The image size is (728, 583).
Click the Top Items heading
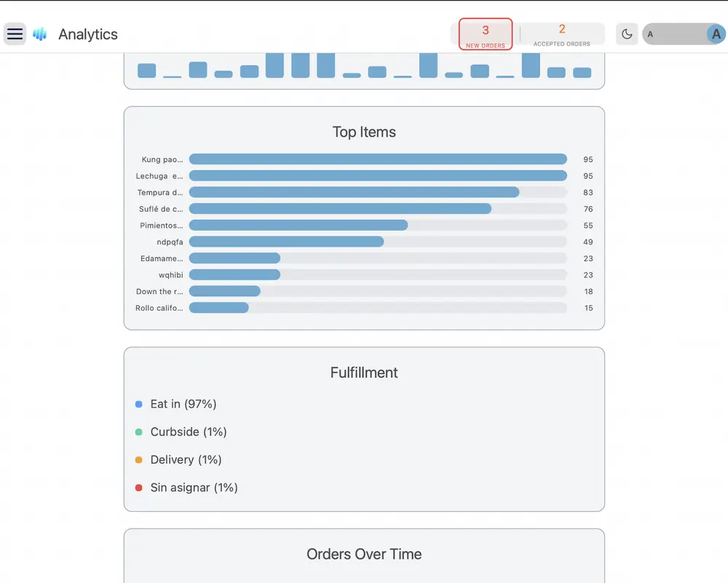(364, 132)
